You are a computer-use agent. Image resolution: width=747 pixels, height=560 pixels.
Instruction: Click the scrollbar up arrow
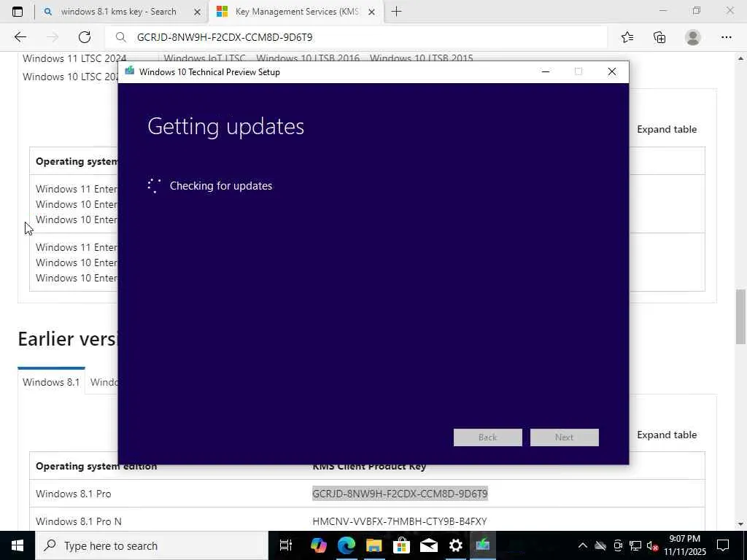point(741,58)
